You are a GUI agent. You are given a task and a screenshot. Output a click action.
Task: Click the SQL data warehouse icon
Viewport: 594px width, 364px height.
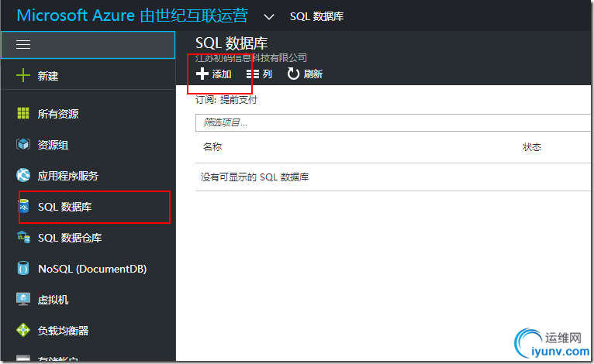(23, 237)
